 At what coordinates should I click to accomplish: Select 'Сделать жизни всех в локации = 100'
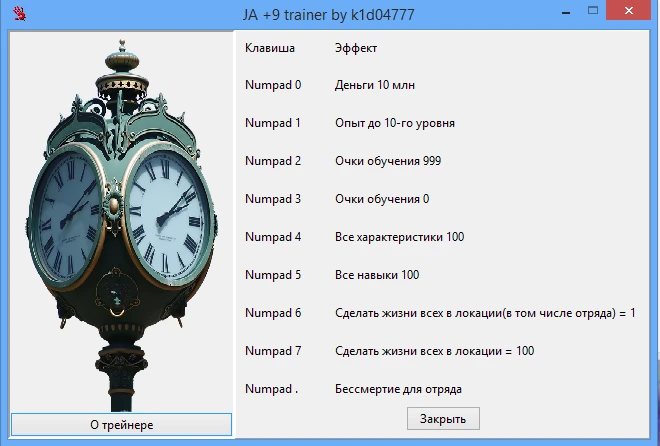(x=434, y=351)
